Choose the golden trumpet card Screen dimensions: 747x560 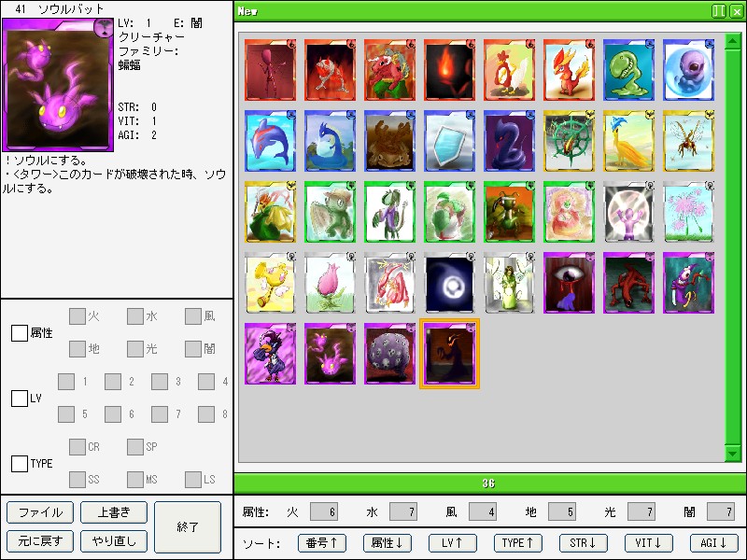[270, 283]
